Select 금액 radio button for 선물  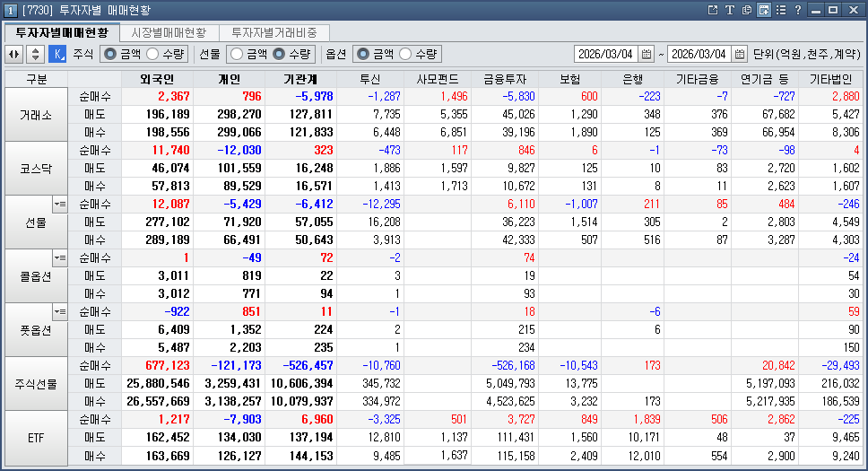tap(236, 54)
